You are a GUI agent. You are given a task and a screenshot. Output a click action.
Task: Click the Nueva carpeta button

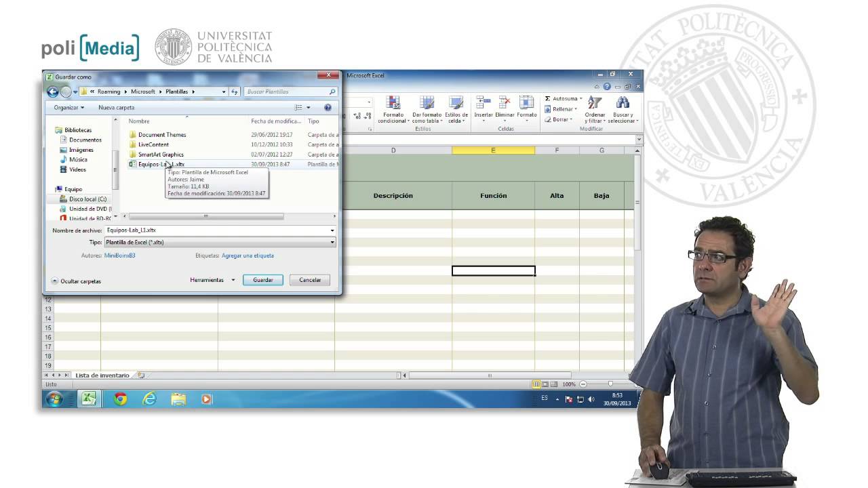(117, 108)
